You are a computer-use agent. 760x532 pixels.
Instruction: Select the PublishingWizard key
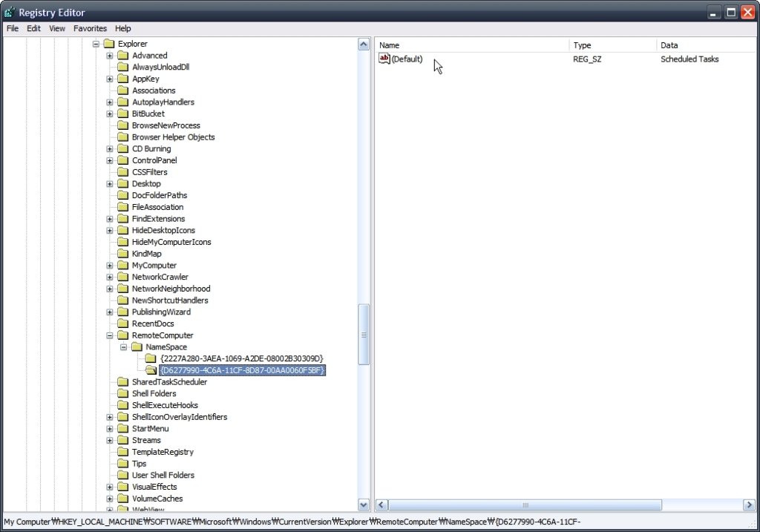point(161,312)
